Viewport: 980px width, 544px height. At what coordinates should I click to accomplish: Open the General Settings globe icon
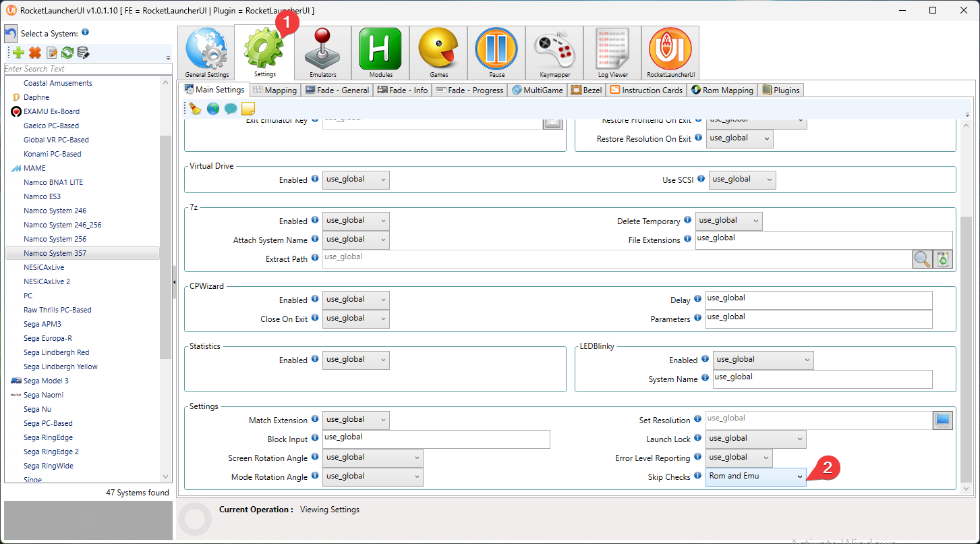pos(207,53)
